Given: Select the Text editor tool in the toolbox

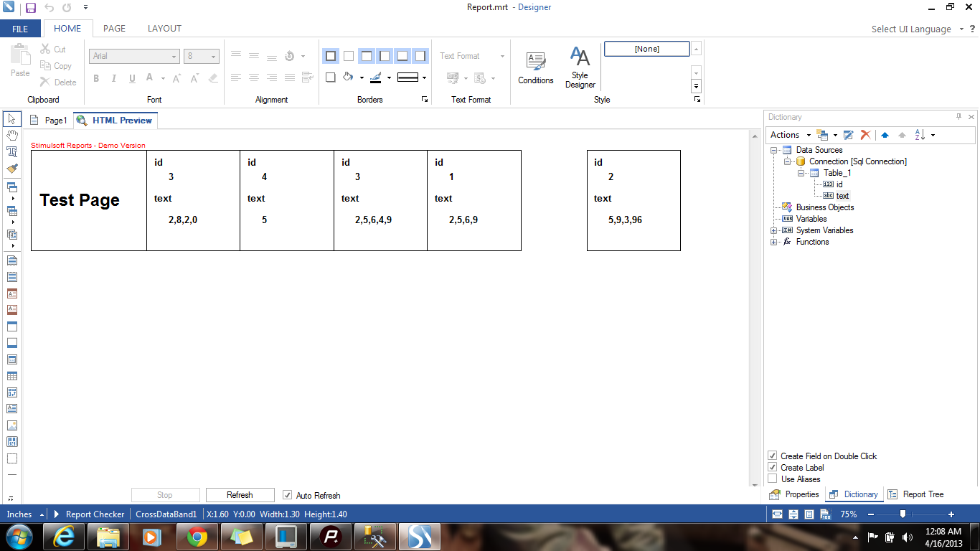Looking at the screenshot, I should (x=11, y=152).
